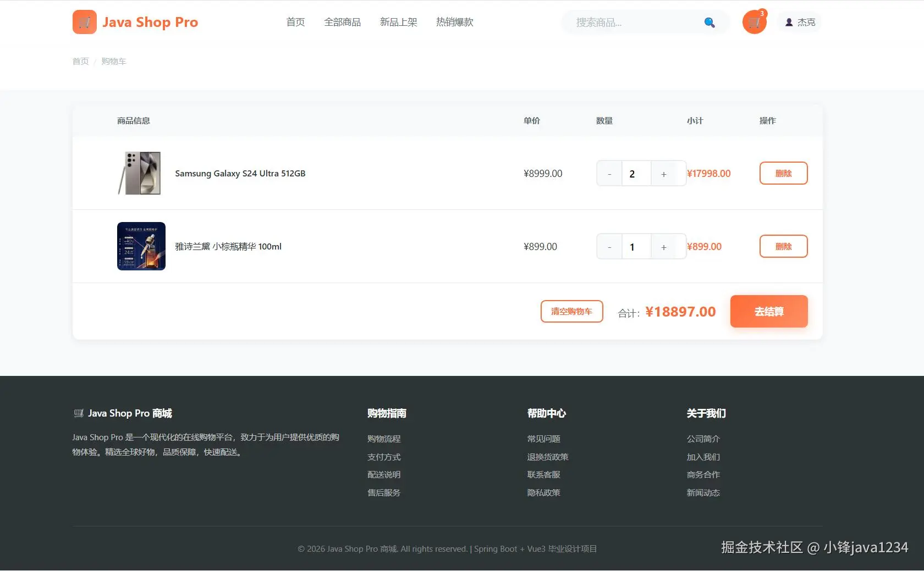
Task: Click the footer Java Shop Pro 商城 cart icon
Action: pos(79,413)
